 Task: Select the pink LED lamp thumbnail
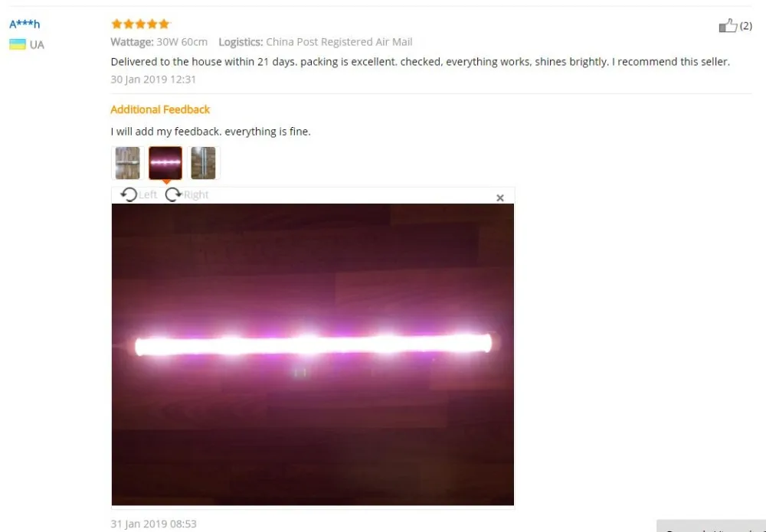(x=165, y=163)
